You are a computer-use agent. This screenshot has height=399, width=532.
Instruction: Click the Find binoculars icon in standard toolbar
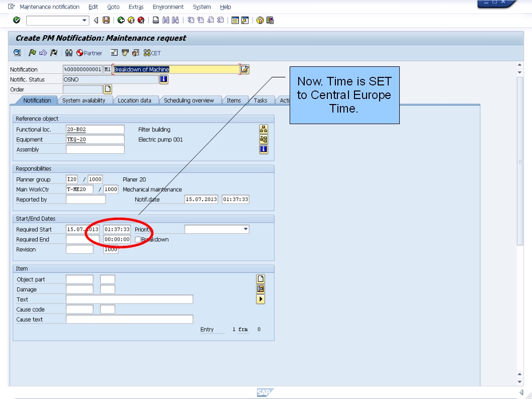point(165,20)
